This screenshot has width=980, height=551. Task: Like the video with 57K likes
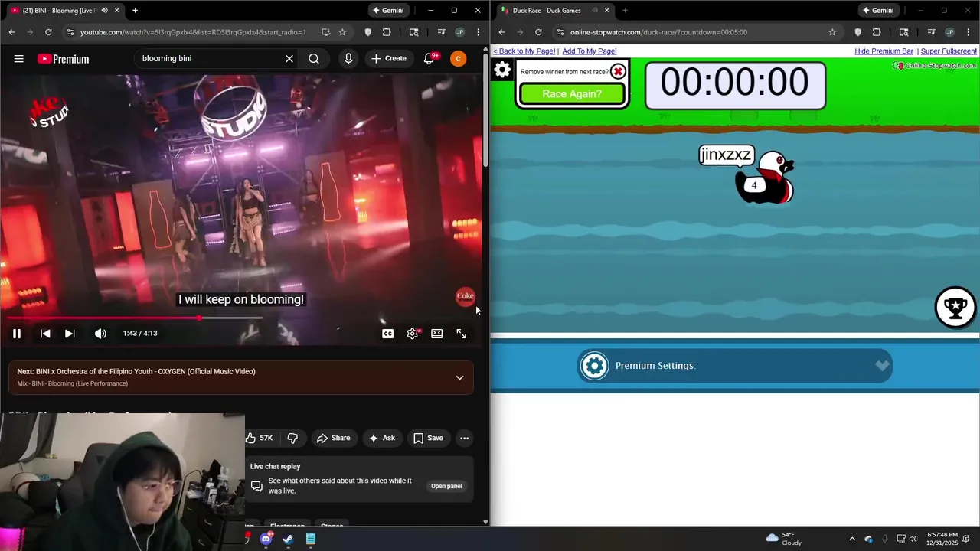(x=260, y=438)
